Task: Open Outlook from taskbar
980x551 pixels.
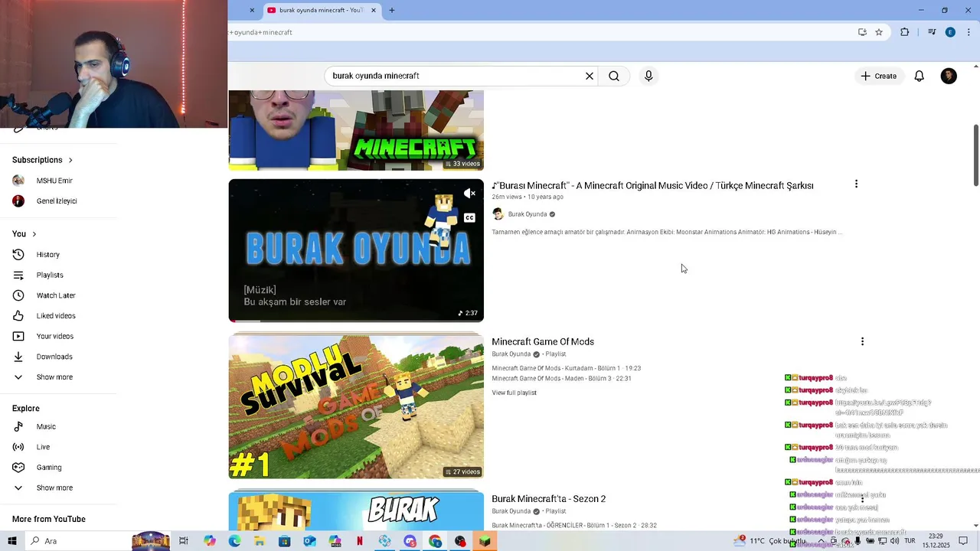Action: pos(309,541)
